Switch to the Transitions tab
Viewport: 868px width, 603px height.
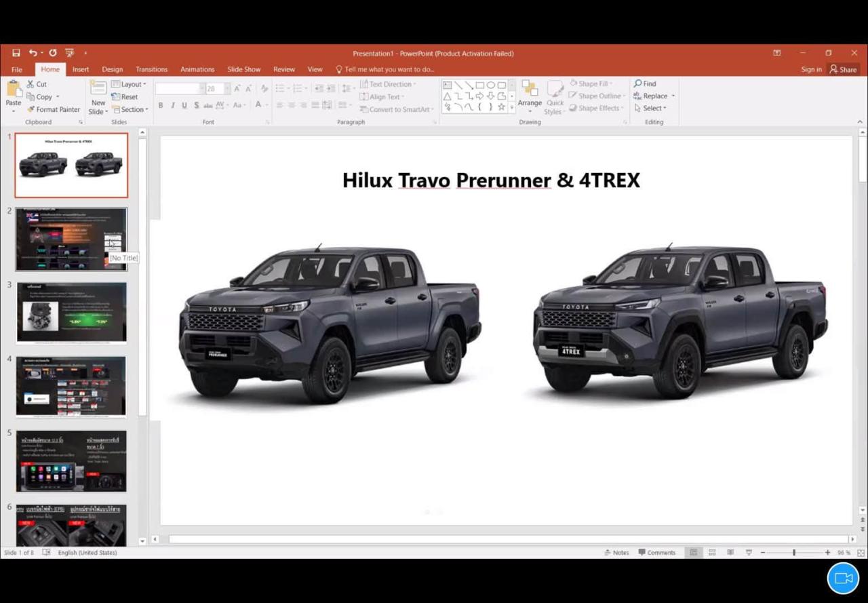151,69
